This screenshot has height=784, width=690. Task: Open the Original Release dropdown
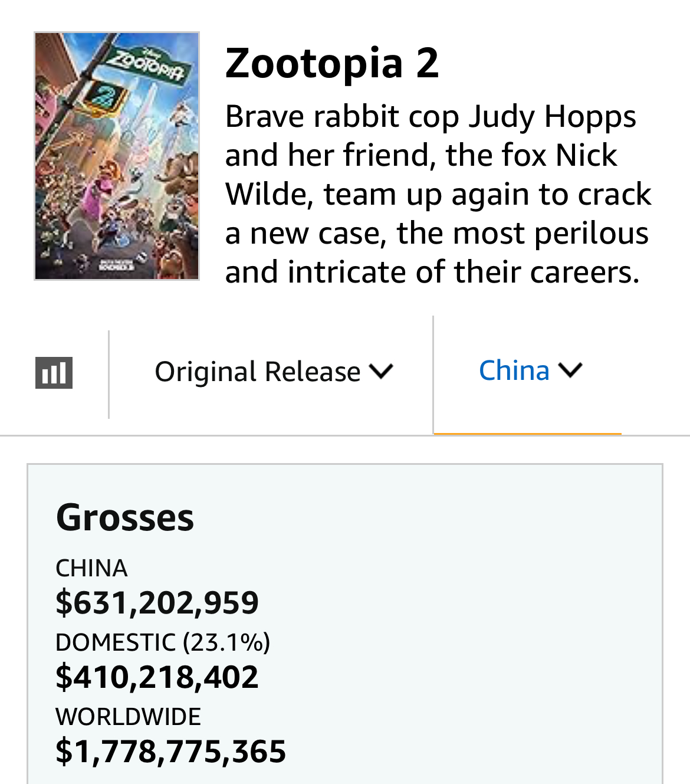[x=258, y=372]
